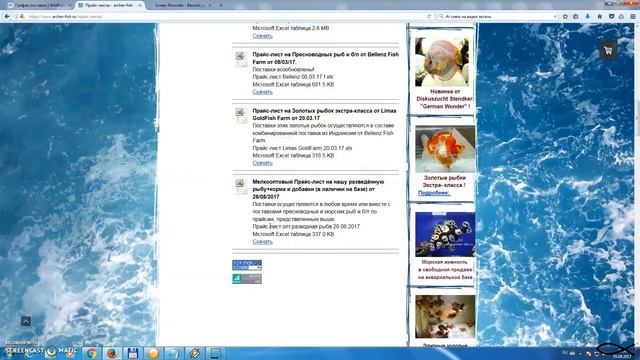Screen dimensions: 640x360
Task: Click the Новинка от Diskuszucht Stendker caption
Action: (444, 99)
